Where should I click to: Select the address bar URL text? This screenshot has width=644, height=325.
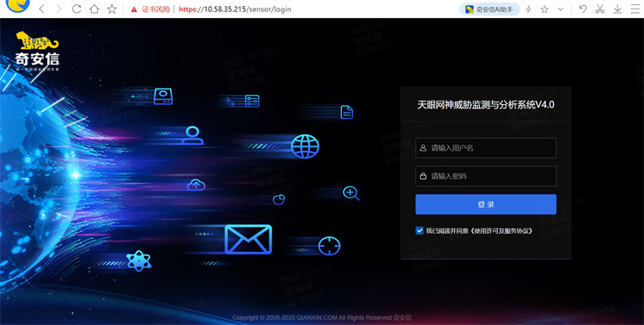[x=235, y=9]
